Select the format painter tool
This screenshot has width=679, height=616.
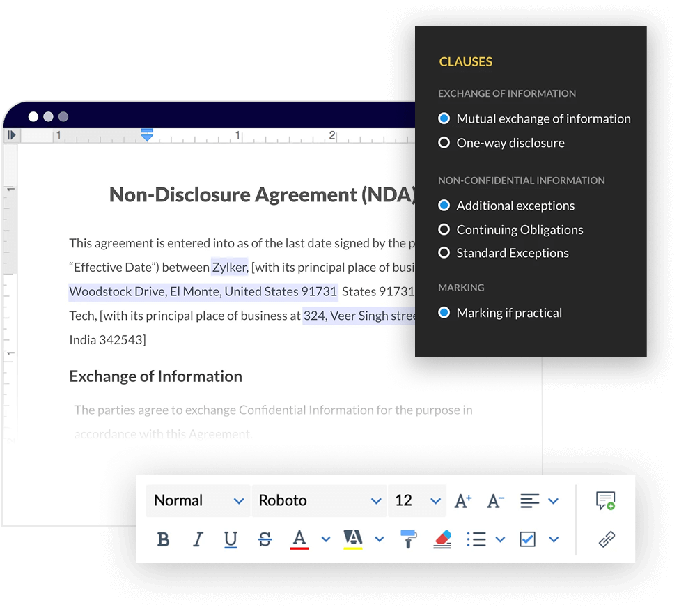(409, 539)
